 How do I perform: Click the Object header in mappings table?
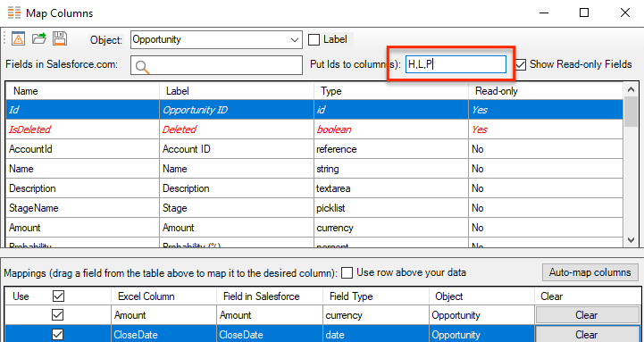click(x=481, y=296)
